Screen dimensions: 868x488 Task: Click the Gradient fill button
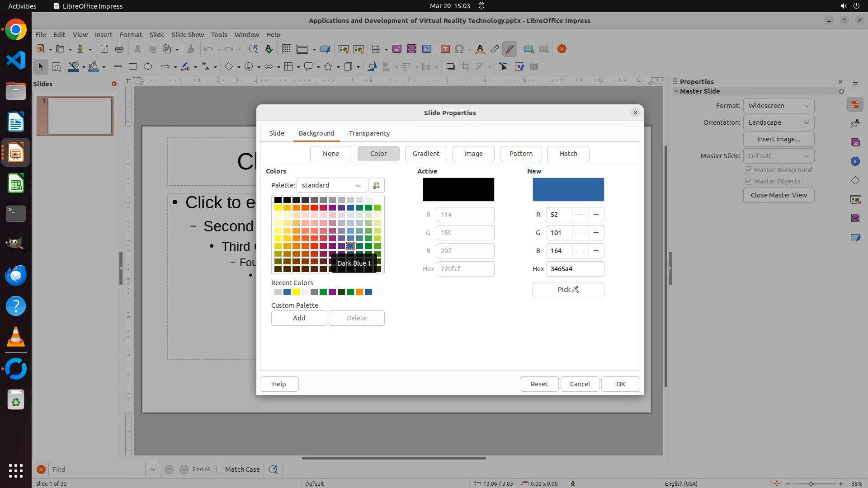pyautogui.click(x=425, y=154)
